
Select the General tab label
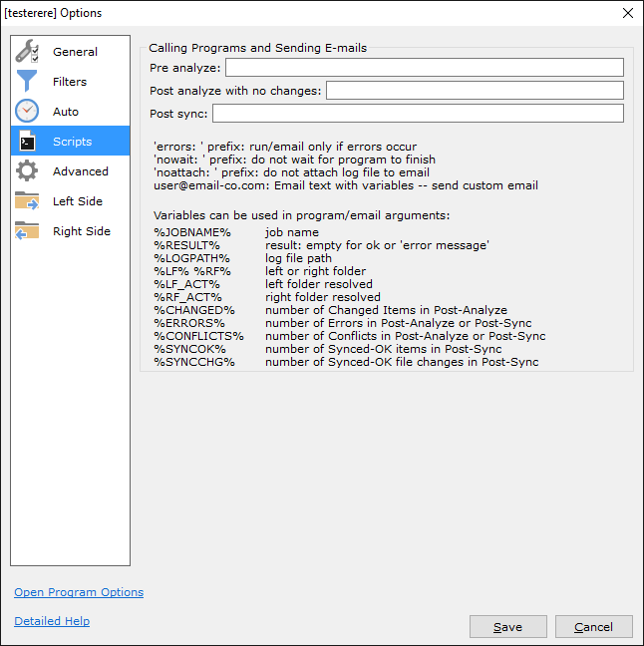coord(76,52)
